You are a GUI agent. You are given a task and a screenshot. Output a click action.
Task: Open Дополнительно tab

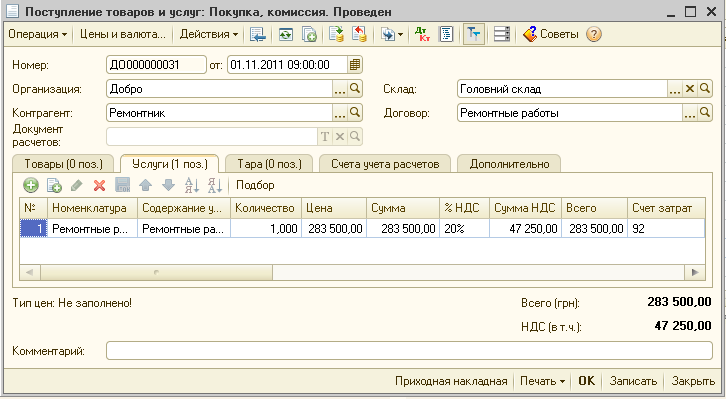click(509, 164)
